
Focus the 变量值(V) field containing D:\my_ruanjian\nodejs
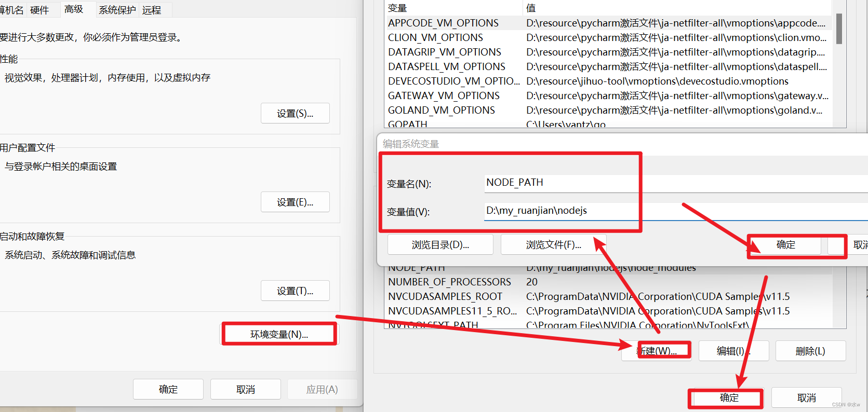tap(675, 211)
